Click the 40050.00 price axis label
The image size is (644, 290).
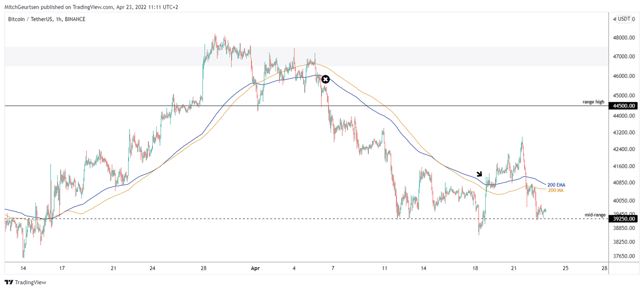[624, 201]
